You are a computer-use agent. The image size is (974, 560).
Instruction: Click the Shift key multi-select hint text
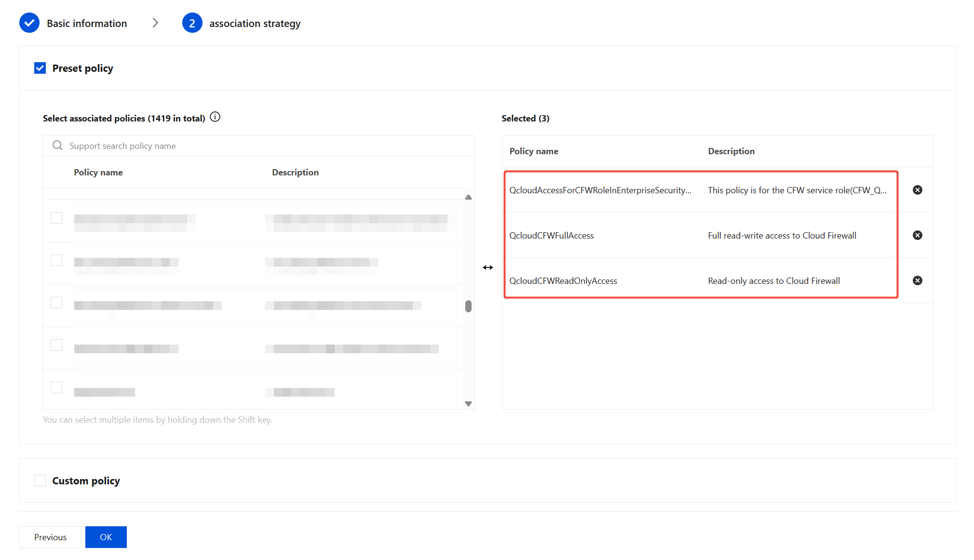[x=158, y=419]
